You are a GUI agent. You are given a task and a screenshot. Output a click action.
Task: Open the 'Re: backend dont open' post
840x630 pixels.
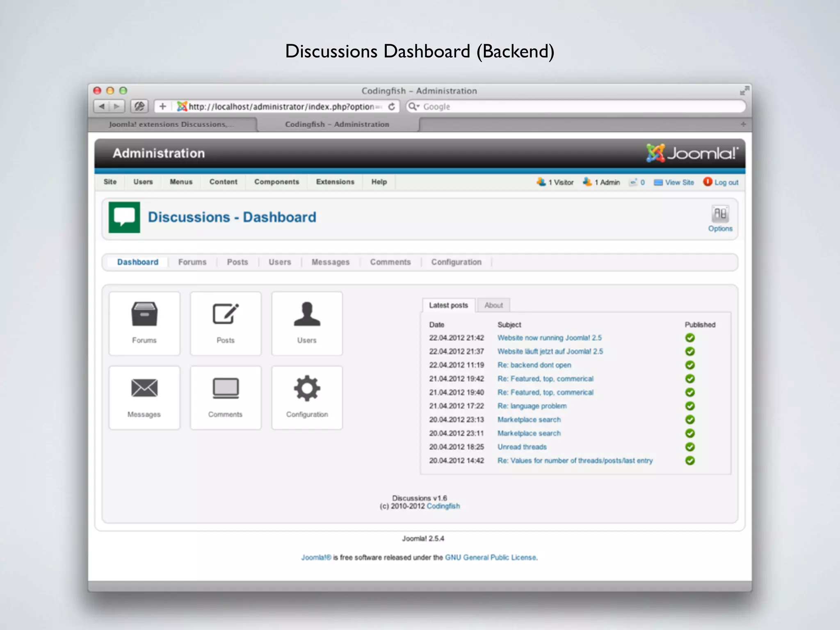click(x=534, y=365)
